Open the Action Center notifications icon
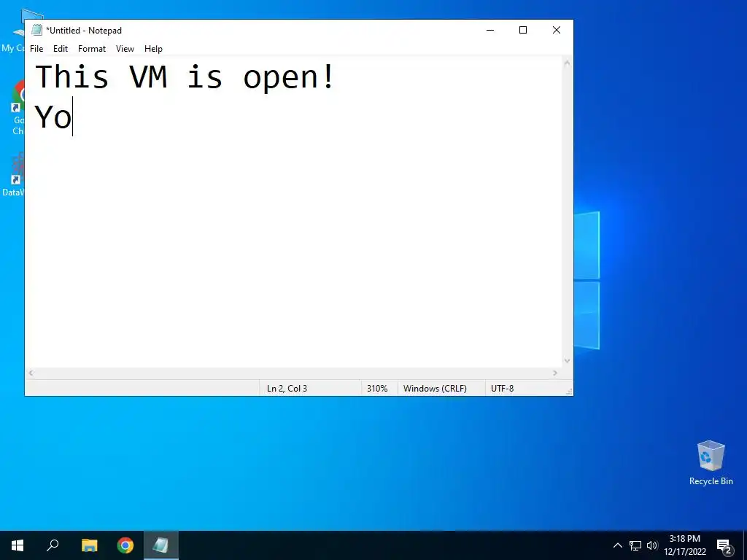 [x=724, y=545]
